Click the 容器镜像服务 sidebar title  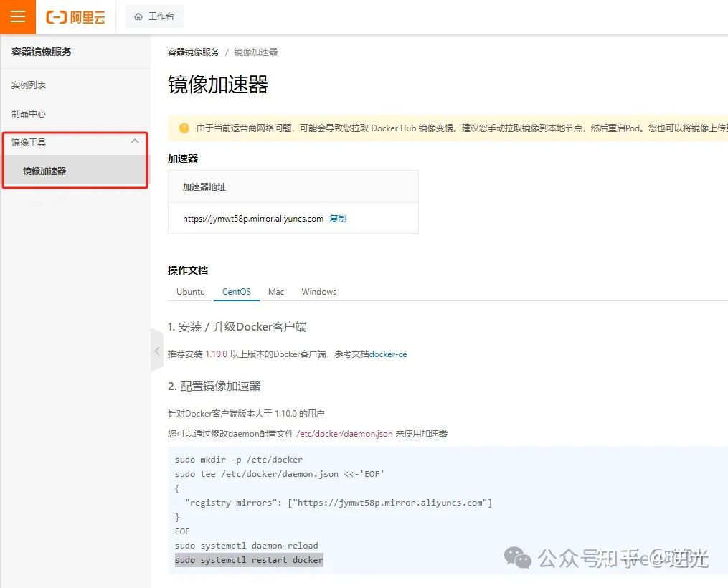point(42,52)
